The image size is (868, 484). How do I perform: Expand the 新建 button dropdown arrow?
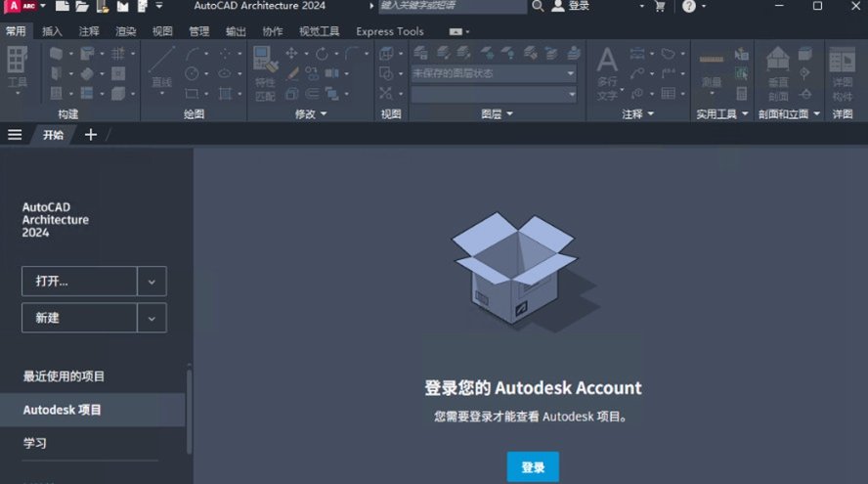coord(152,318)
